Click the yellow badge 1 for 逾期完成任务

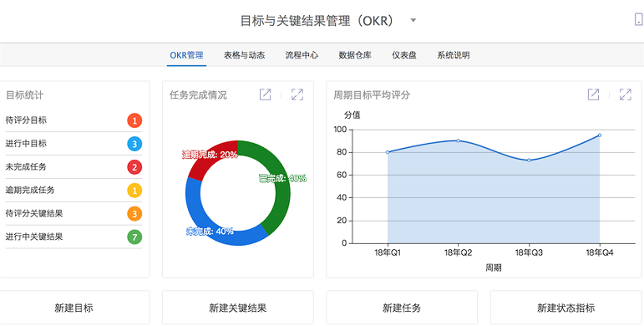[134, 191]
